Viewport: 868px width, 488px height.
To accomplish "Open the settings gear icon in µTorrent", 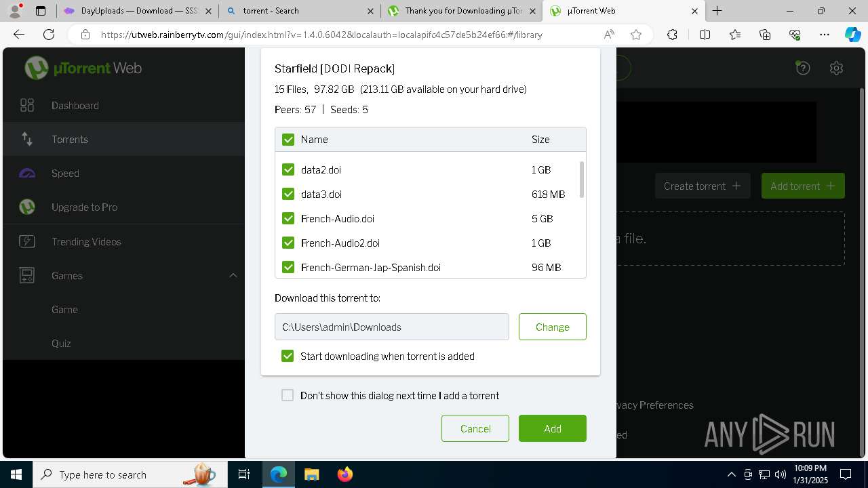I will (x=836, y=68).
